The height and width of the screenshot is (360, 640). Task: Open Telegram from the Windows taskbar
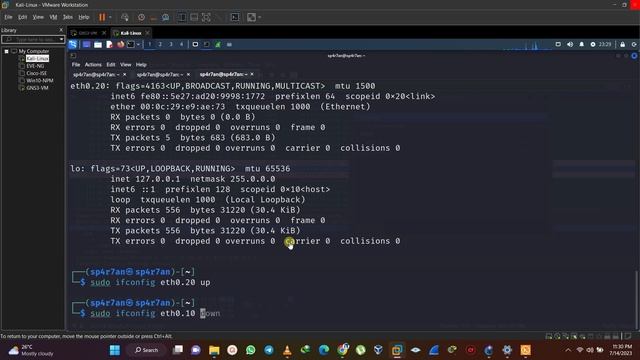269,350
